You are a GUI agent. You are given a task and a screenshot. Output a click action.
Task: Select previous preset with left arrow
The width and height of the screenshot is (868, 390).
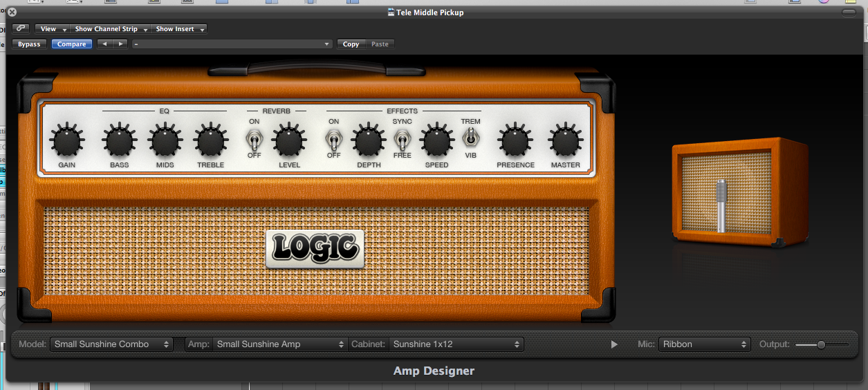[x=104, y=44]
